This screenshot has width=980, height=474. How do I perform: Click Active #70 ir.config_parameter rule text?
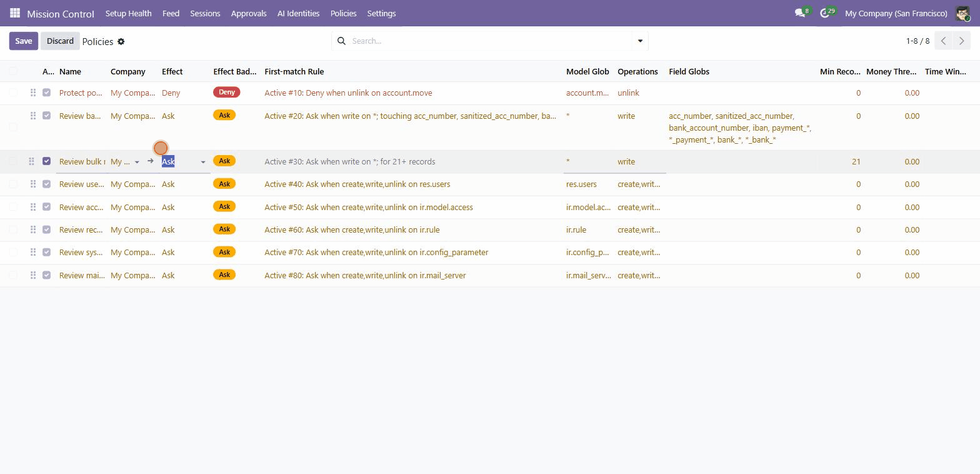[376, 252]
